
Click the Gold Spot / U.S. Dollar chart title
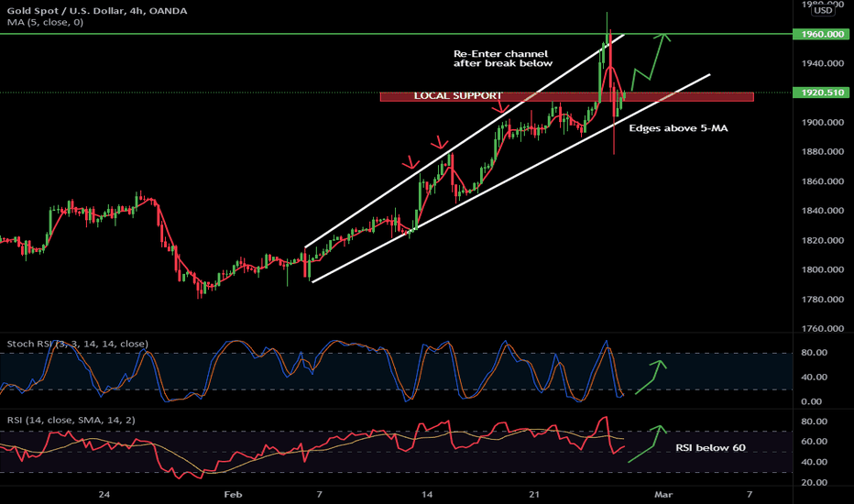click(x=97, y=11)
